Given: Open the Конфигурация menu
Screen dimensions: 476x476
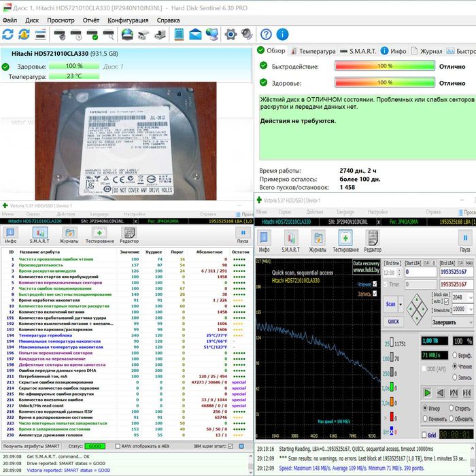Looking at the screenshot, I should (x=128, y=20).
